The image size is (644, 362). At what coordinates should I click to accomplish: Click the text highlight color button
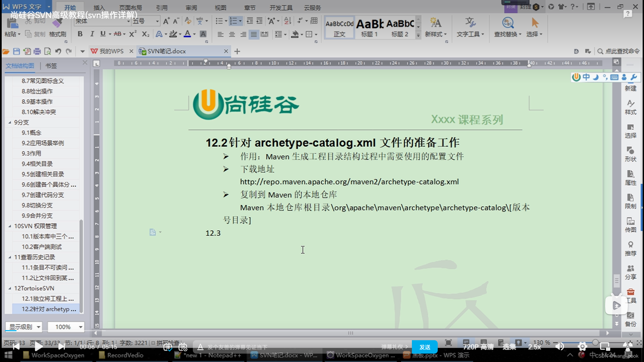click(173, 34)
